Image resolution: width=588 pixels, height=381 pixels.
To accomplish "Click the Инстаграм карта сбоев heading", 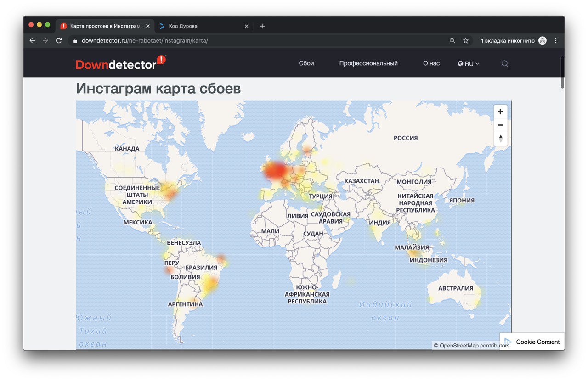I will pyautogui.click(x=158, y=89).
